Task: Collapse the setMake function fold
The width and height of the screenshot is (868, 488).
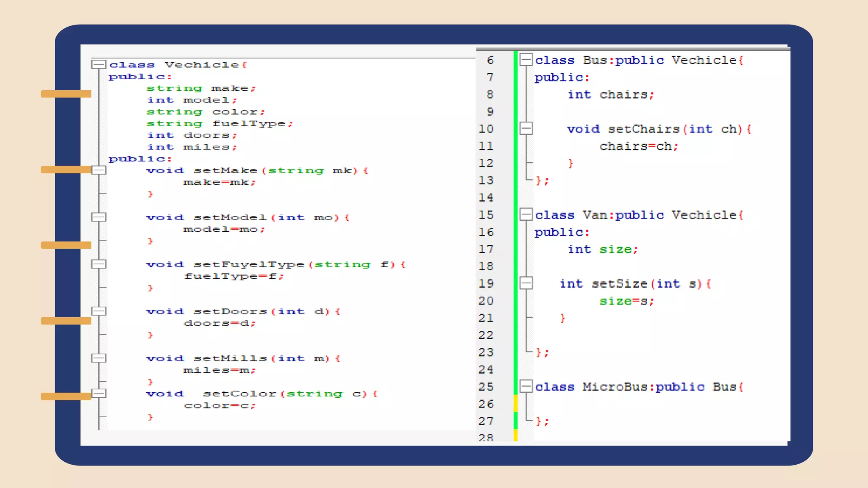Action: pos(99,170)
